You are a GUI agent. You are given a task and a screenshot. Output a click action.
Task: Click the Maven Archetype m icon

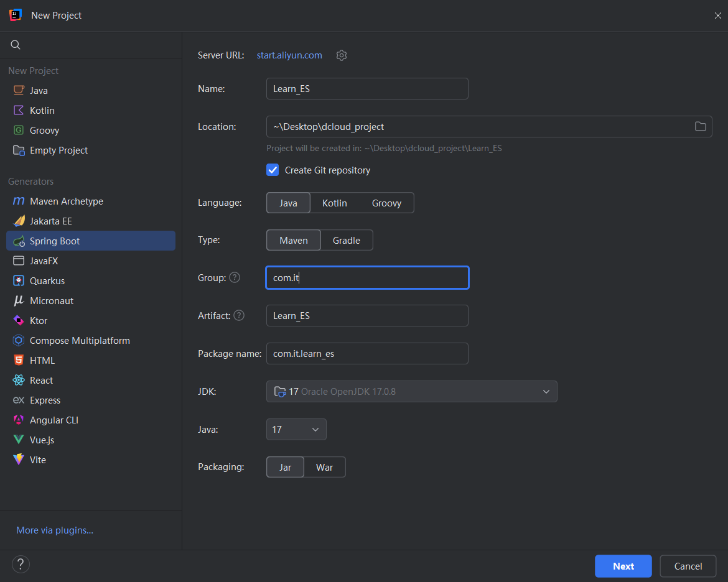tap(19, 201)
